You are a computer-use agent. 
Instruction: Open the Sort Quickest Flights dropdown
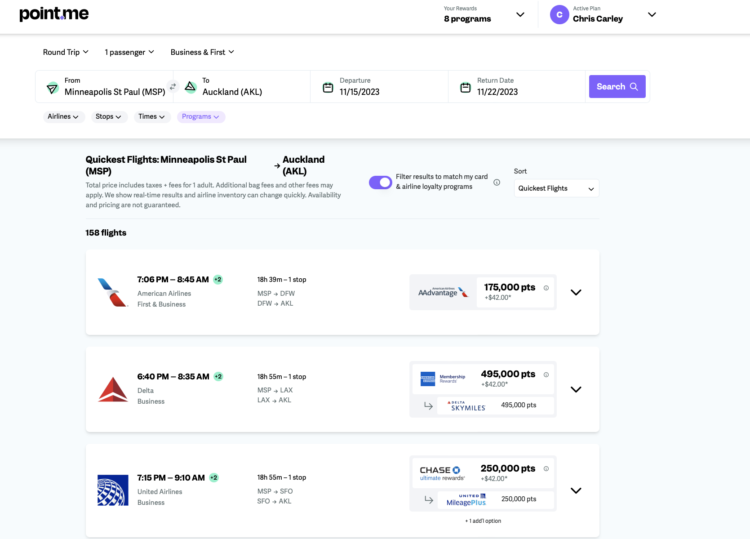(x=556, y=188)
